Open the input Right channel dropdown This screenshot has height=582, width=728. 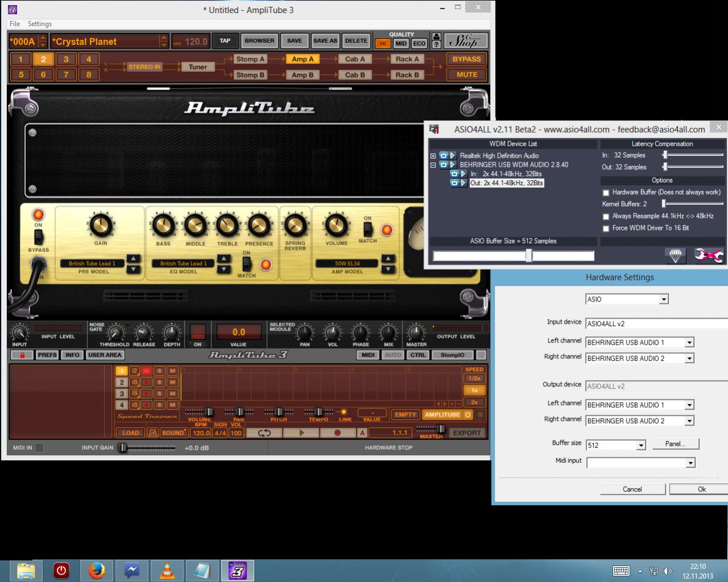[x=689, y=358]
